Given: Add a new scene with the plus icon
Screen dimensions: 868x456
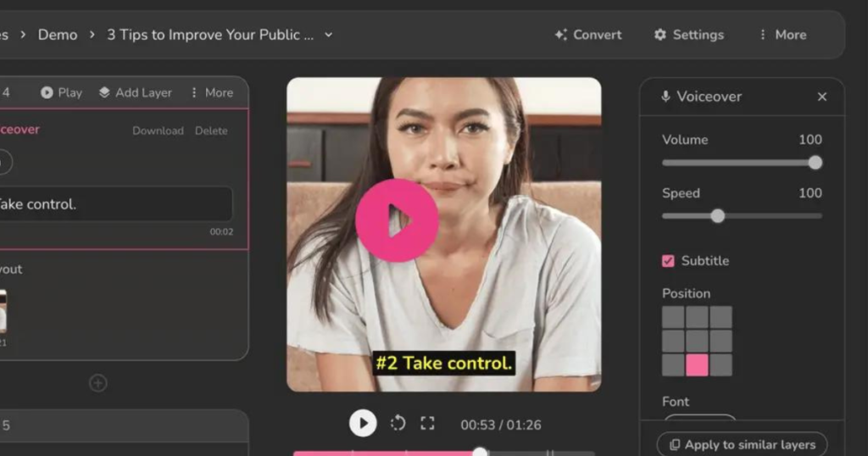Looking at the screenshot, I should pyautogui.click(x=98, y=383).
